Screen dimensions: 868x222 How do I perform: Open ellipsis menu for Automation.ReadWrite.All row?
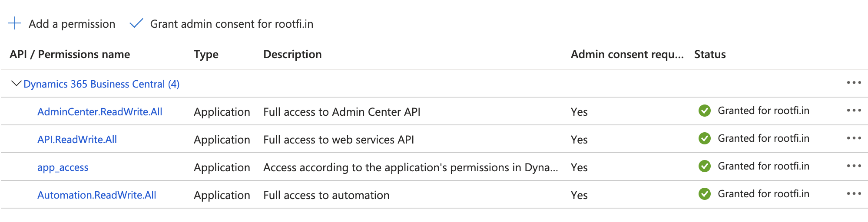[x=854, y=194]
